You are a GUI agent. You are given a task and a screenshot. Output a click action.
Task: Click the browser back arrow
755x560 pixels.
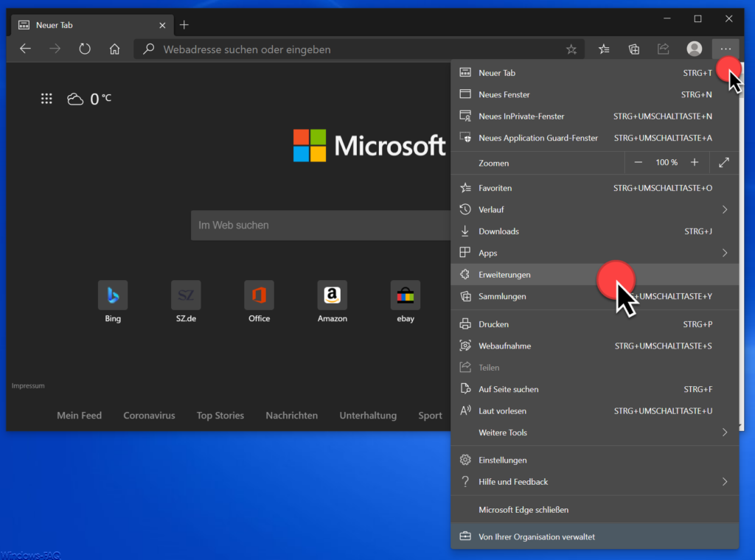25,49
